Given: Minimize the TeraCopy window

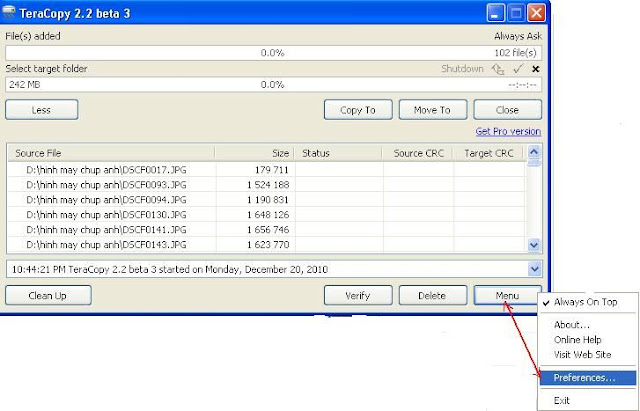Looking at the screenshot, I should 496,13.
